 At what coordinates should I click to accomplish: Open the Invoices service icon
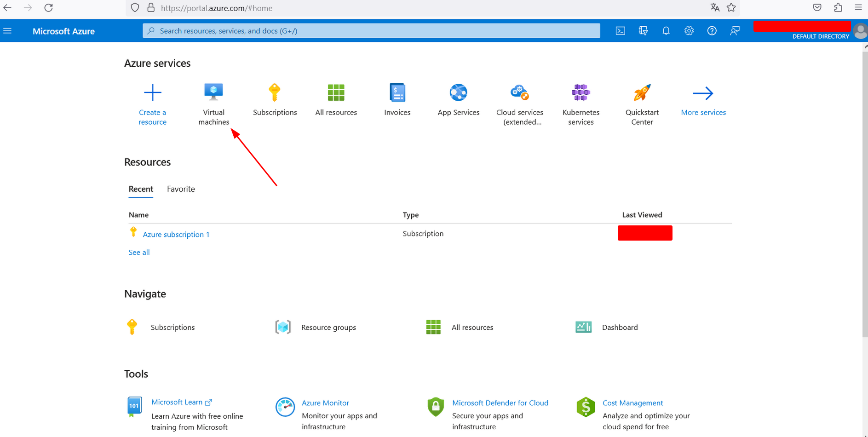[x=397, y=92]
